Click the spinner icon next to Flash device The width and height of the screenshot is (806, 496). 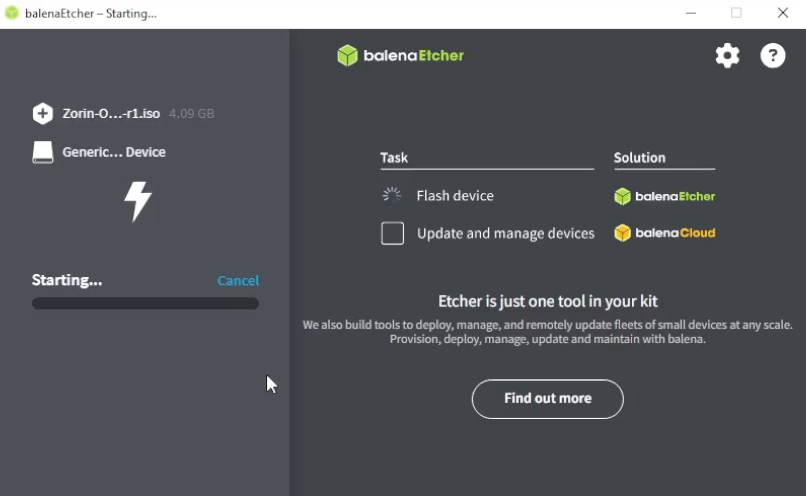392,195
